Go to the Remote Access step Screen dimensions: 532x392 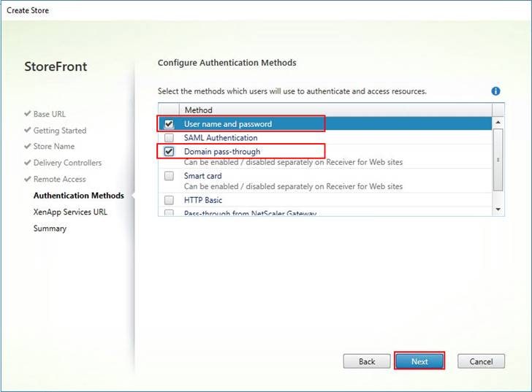click(x=60, y=180)
